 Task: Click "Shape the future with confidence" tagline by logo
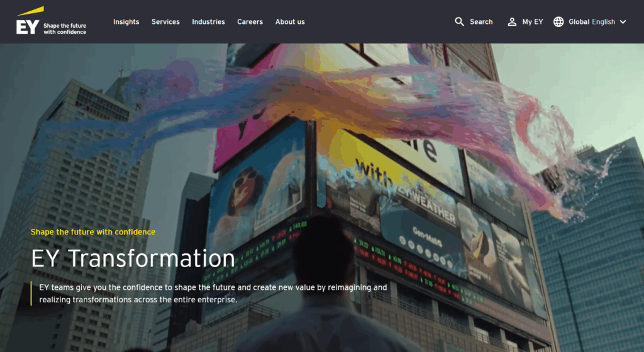click(x=65, y=29)
